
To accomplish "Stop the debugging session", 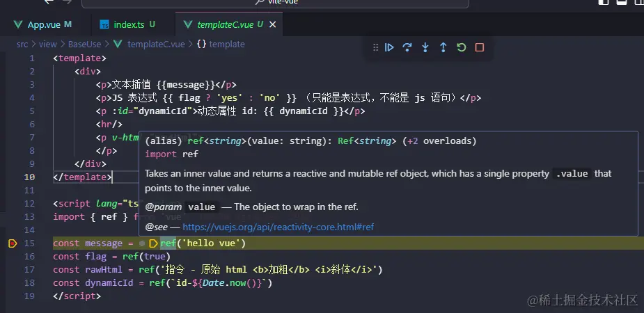I will click(479, 47).
